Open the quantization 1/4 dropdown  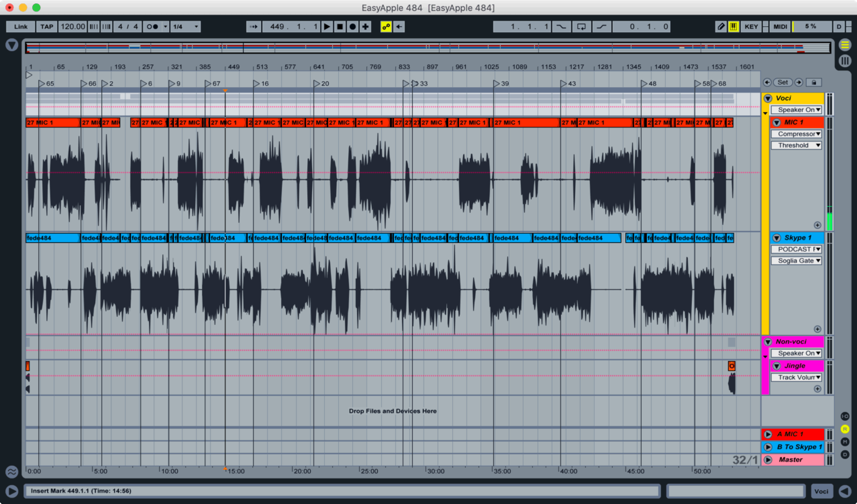(x=186, y=27)
